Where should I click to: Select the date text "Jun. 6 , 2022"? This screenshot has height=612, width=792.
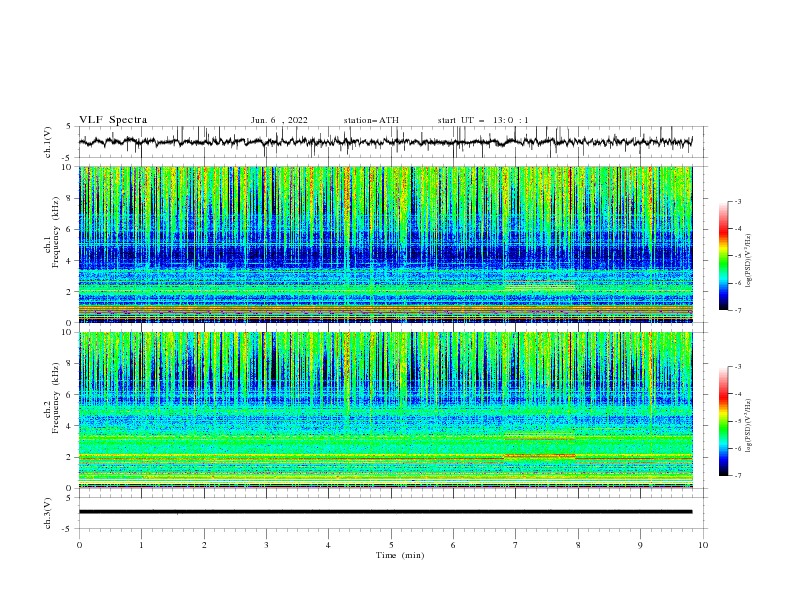tap(279, 120)
